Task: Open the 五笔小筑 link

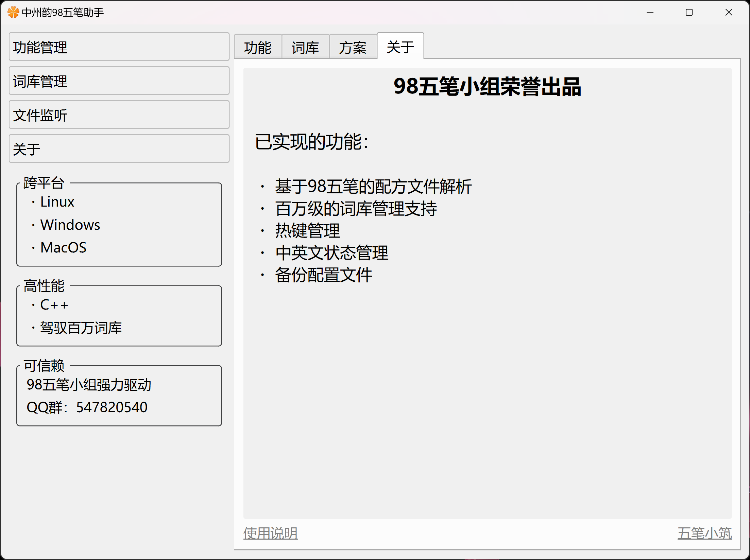Action: pyautogui.click(x=704, y=533)
